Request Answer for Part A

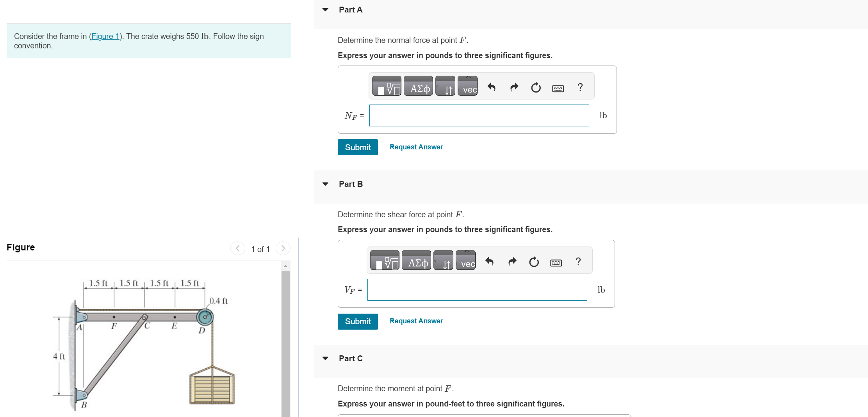(x=416, y=147)
